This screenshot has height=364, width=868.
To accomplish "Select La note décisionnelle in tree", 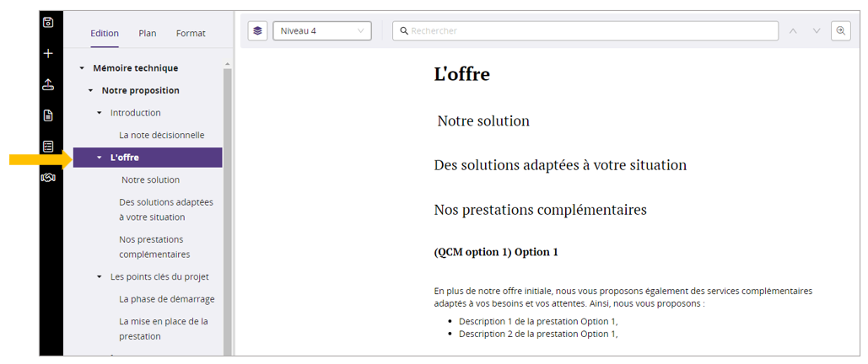I will pyautogui.click(x=161, y=135).
